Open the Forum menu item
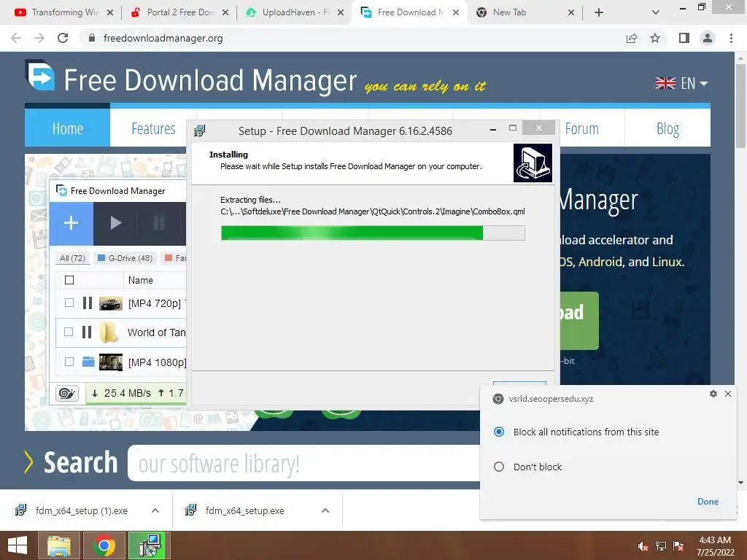 point(581,128)
